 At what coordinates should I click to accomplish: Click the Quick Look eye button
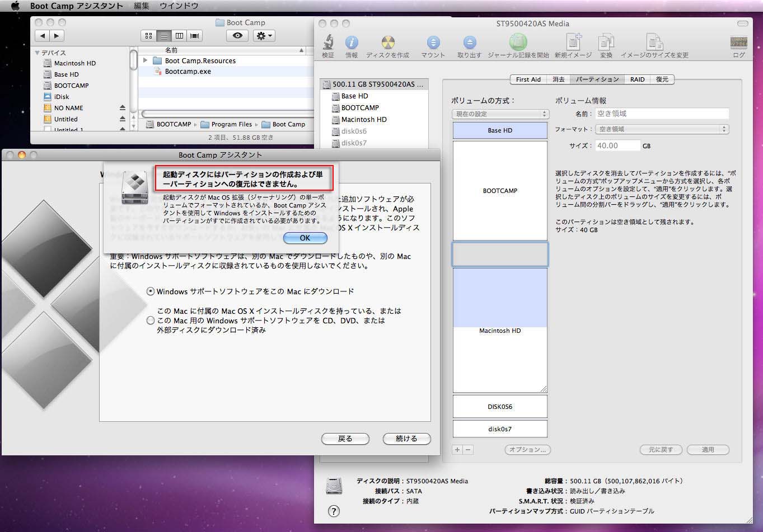(237, 35)
